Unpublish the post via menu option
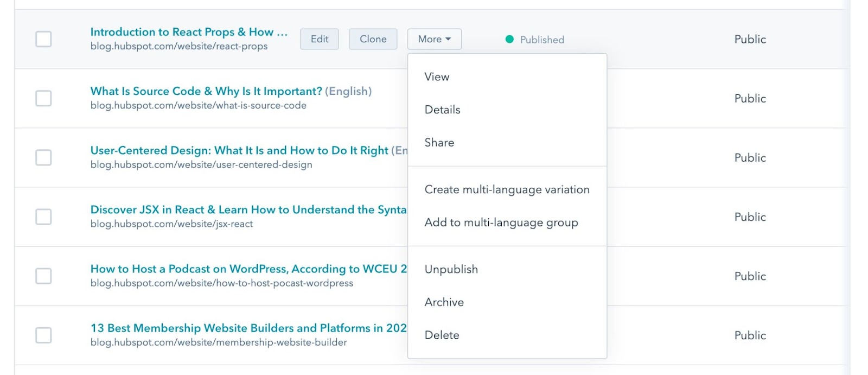The image size is (868, 375). coord(451,269)
